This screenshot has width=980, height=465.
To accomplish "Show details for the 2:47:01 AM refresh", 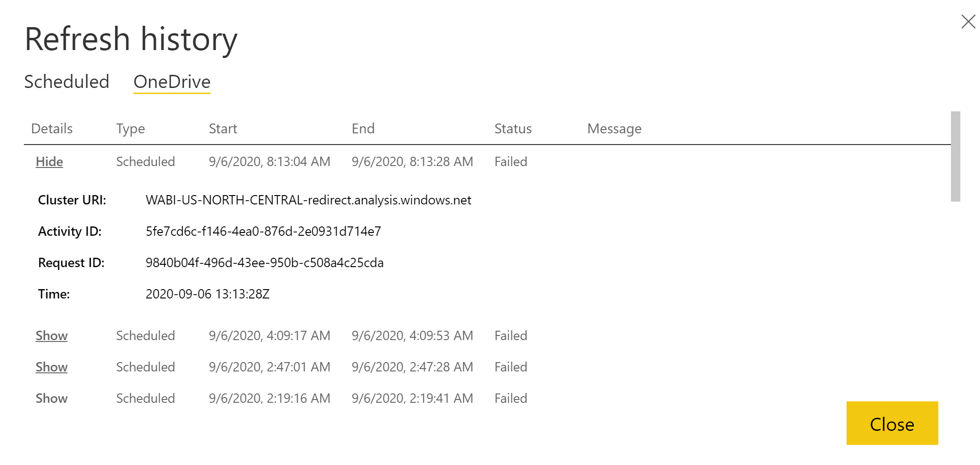I will tap(52, 367).
